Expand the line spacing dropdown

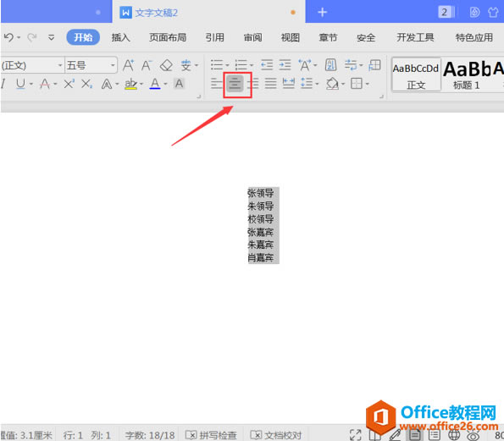pos(318,84)
